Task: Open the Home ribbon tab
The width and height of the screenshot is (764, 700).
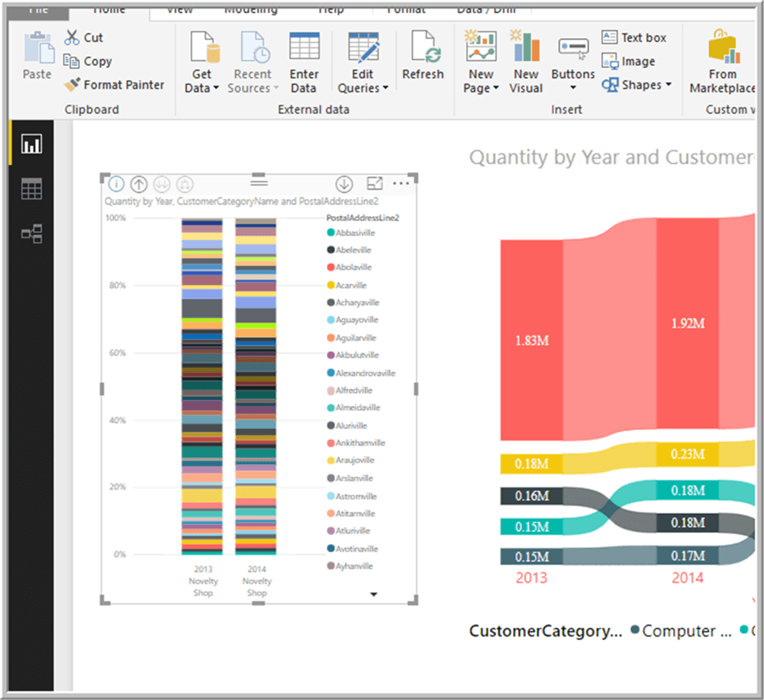Action: [x=109, y=9]
